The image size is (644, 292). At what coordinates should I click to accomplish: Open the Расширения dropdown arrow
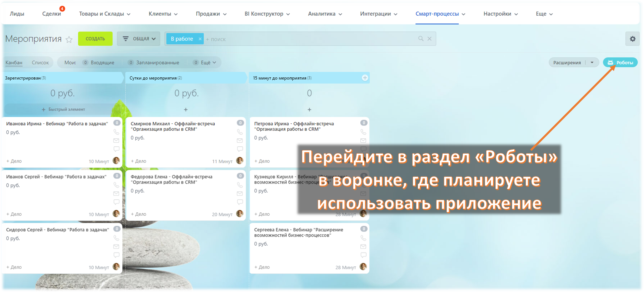click(592, 62)
